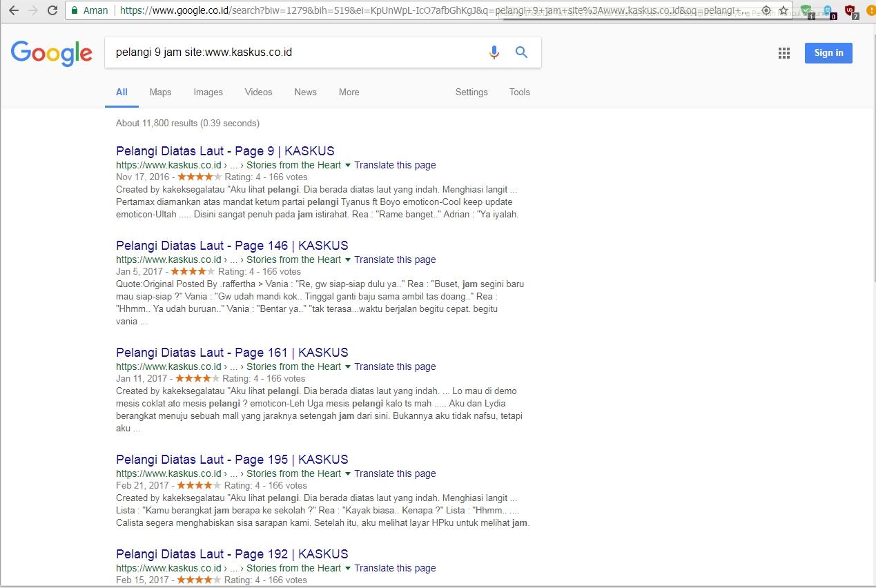The image size is (876, 588).
Task: Switch to the Videos tab
Action: [258, 92]
